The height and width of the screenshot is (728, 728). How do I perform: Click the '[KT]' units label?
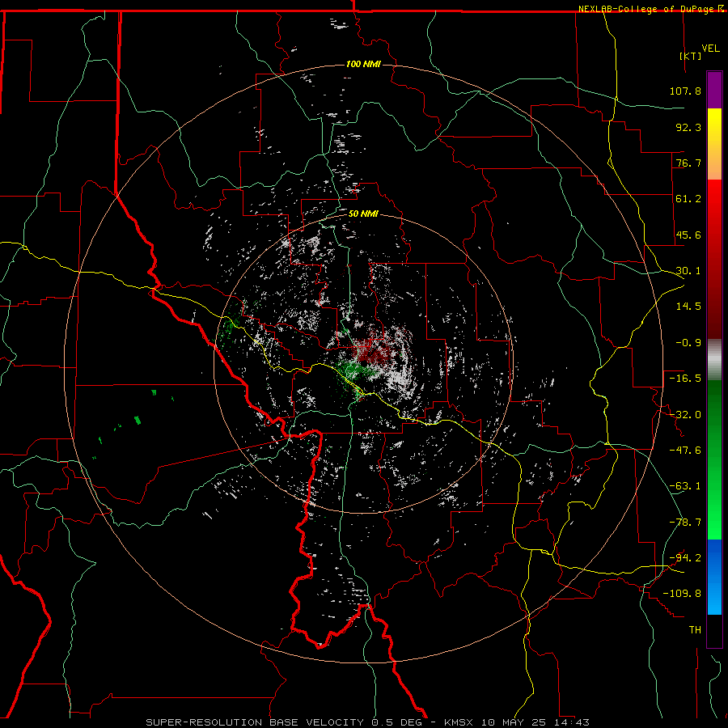(691, 56)
